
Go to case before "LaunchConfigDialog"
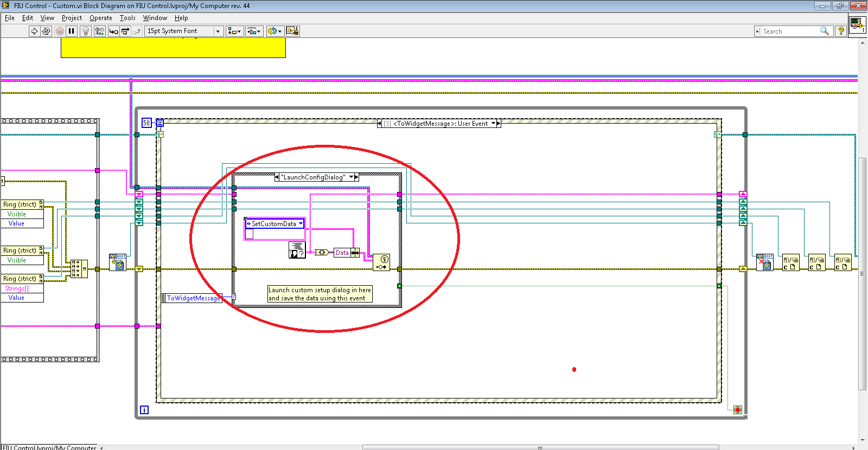pos(277,177)
